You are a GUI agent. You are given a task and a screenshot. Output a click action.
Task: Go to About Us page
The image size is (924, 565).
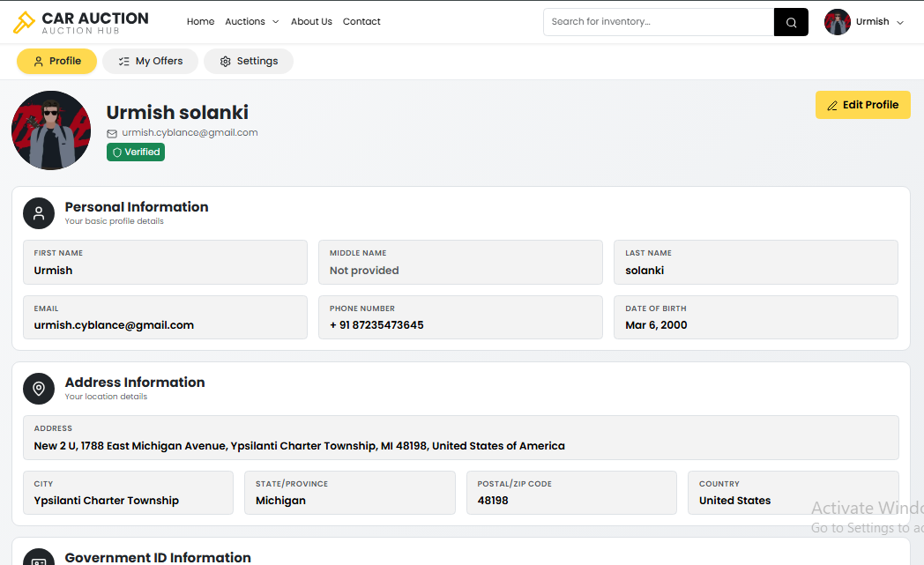coord(311,21)
